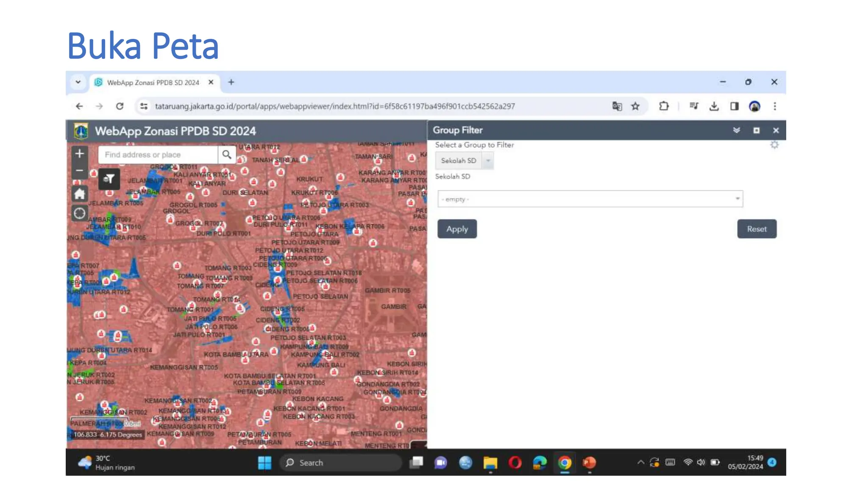Click the map zoom in plus button

pyautogui.click(x=80, y=154)
